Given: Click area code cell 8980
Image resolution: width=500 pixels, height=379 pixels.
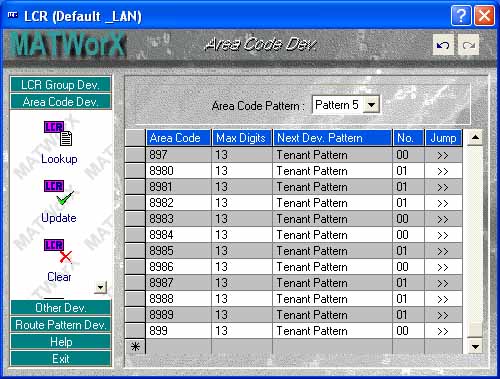Looking at the screenshot, I should click(x=179, y=171).
